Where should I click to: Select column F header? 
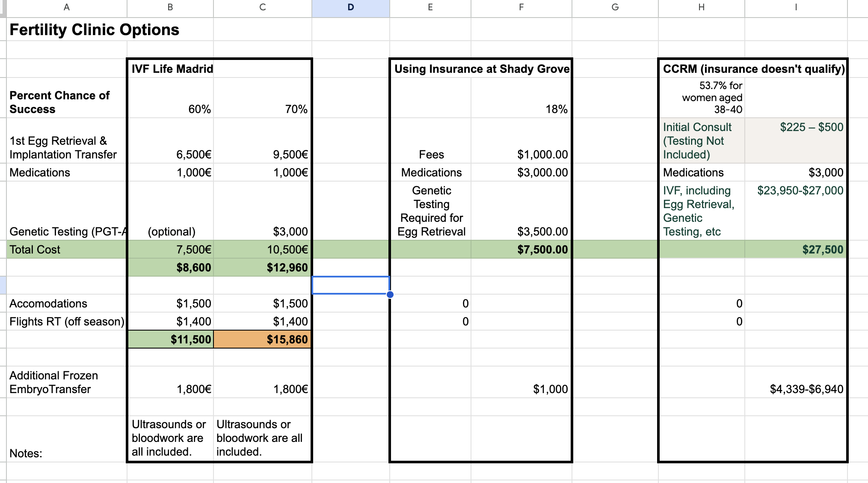[521, 7]
